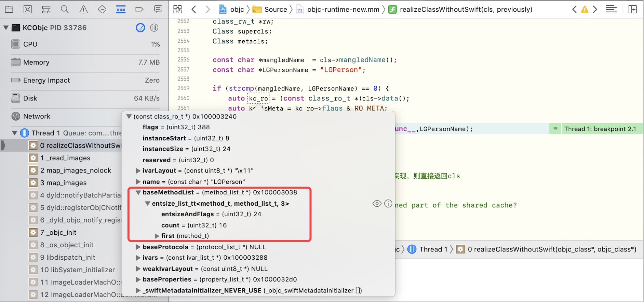This screenshot has height=302, width=644.
Task: Expand the _swiftMetadataInitializer_NEVER_USE variable
Action: coord(138,291)
